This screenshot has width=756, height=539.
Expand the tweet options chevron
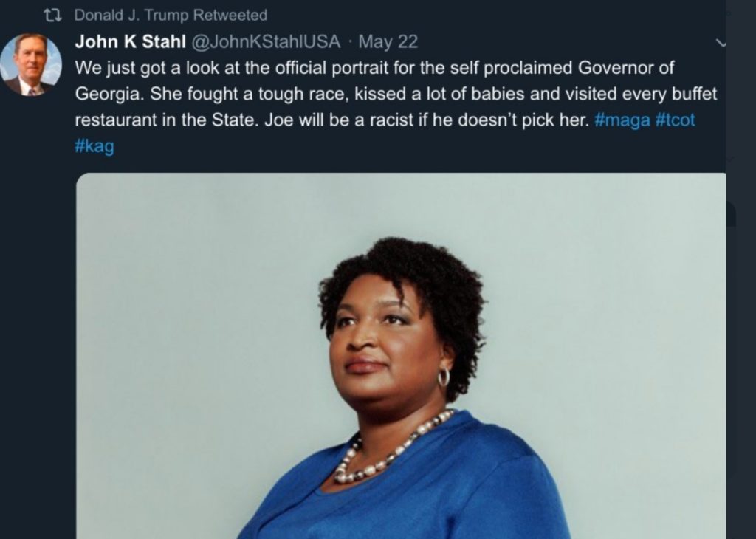coord(721,43)
